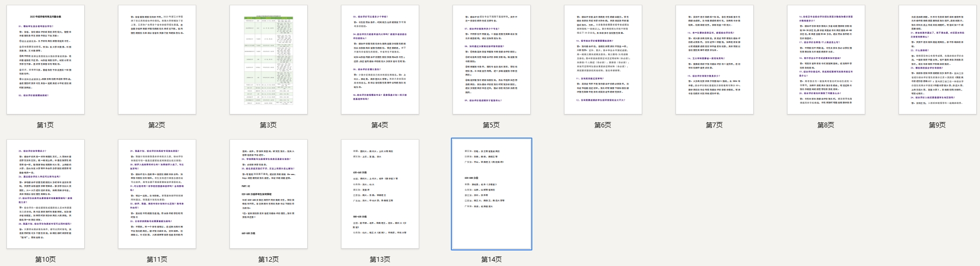The image size is (980, 266).
Task: Choose the page 6 thumbnail
Action: point(603,60)
